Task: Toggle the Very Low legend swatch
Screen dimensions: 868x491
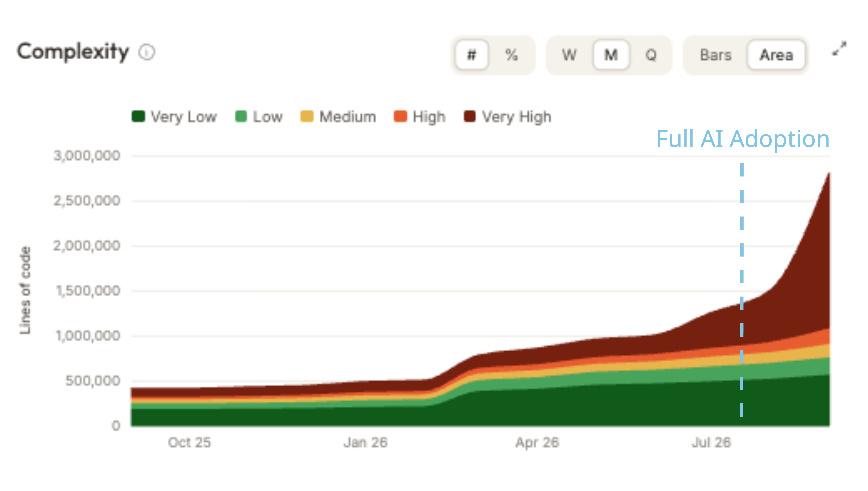Action: (138, 116)
